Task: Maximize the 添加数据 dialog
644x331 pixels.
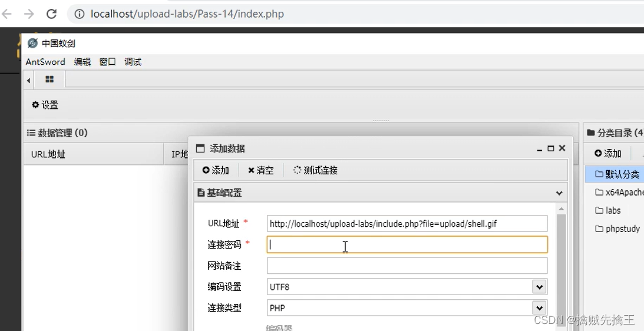Action: [551, 148]
